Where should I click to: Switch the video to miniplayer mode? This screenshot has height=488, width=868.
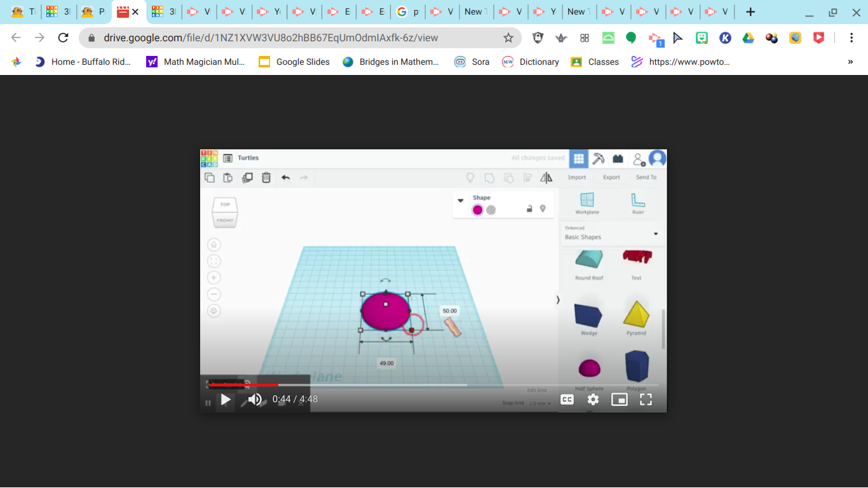coord(620,399)
